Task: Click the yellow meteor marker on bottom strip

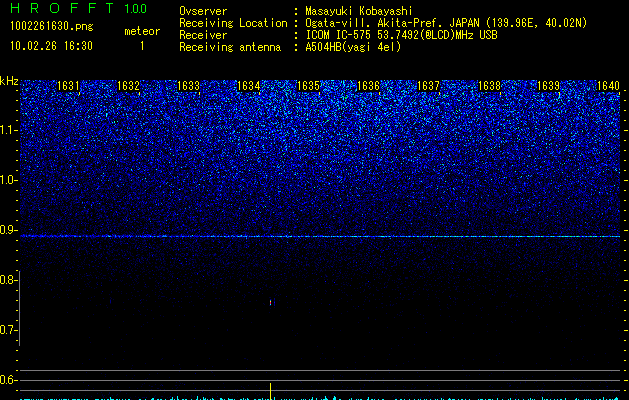Action: [x=270, y=391]
